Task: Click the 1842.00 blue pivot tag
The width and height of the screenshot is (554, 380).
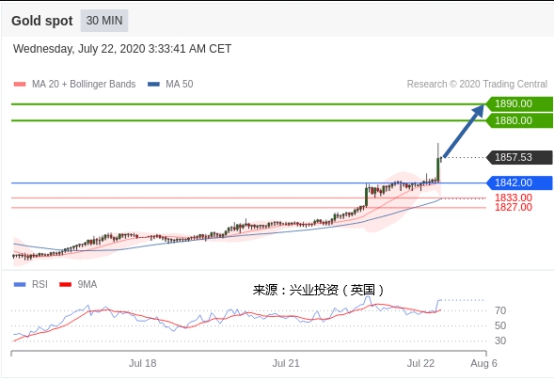Action: (x=519, y=183)
